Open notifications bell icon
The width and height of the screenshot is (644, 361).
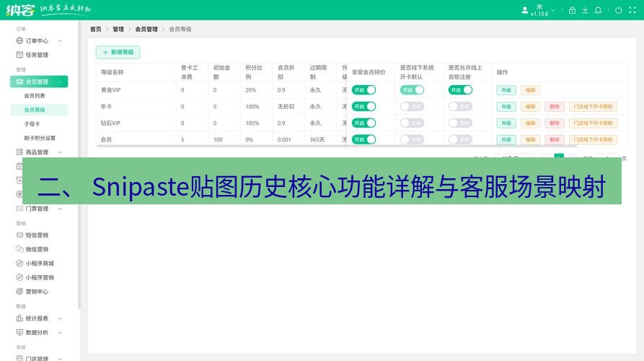[599, 10]
